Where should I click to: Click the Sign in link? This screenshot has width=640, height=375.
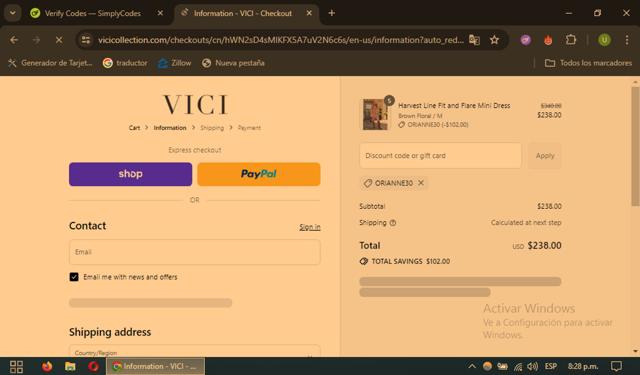[x=310, y=227]
